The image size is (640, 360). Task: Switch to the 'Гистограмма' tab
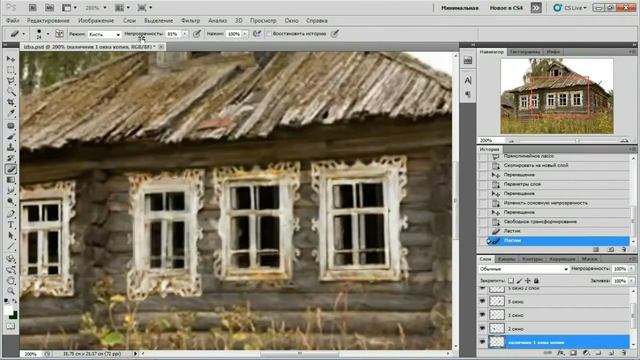(x=525, y=52)
